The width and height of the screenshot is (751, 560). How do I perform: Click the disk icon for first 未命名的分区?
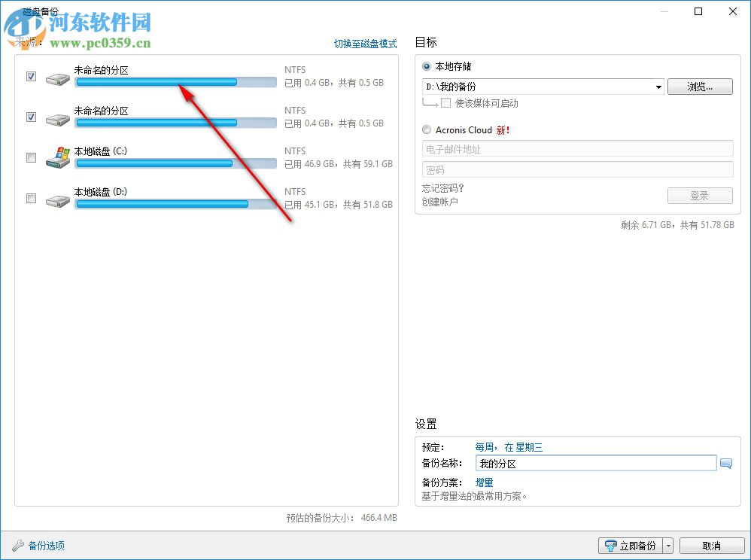[x=56, y=78]
